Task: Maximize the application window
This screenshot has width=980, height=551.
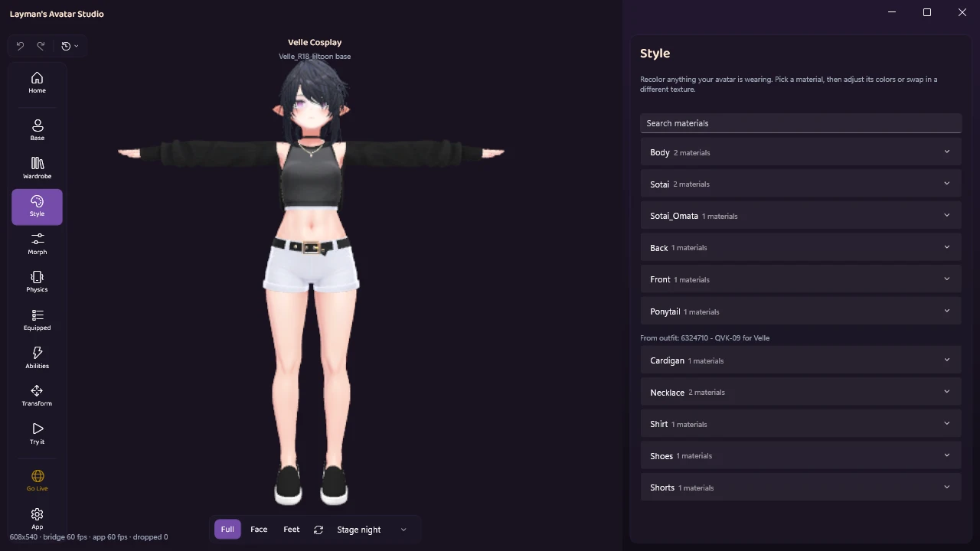Action: 927,12
